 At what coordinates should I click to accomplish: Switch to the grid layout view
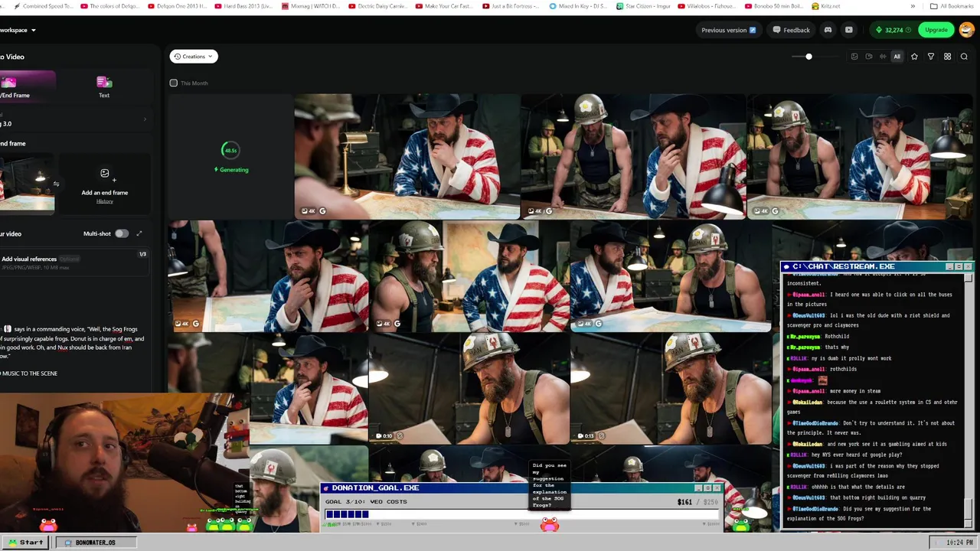(947, 57)
